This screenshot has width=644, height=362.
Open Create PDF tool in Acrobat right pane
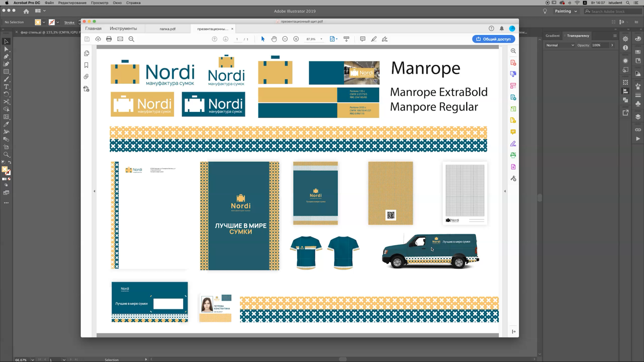click(x=513, y=62)
